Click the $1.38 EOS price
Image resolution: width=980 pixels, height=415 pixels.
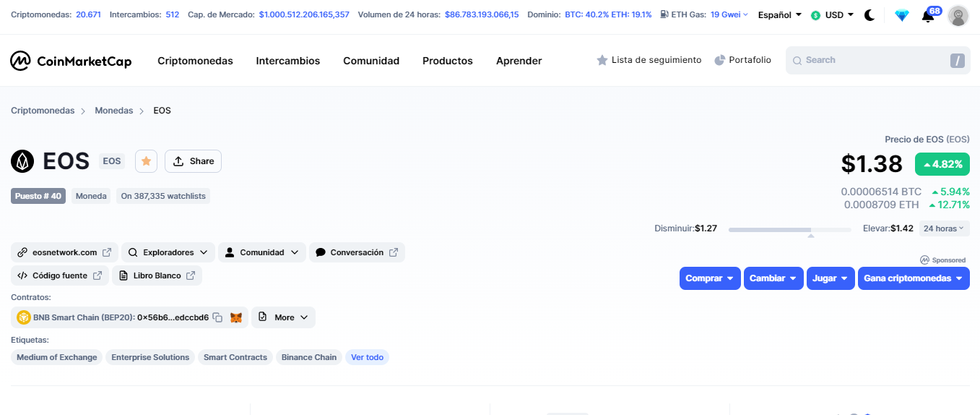(x=872, y=164)
